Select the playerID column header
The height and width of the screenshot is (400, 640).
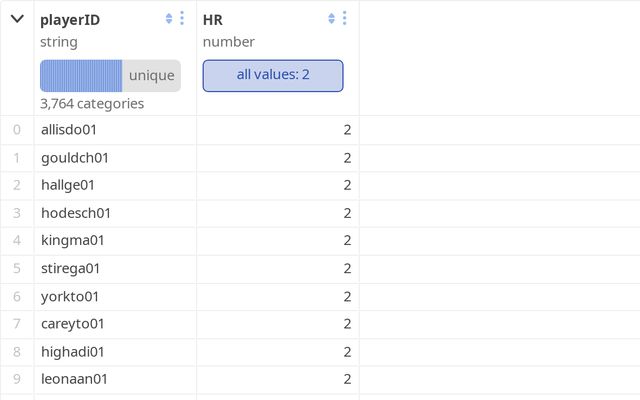pyautogui.click(x=70, y=19)
